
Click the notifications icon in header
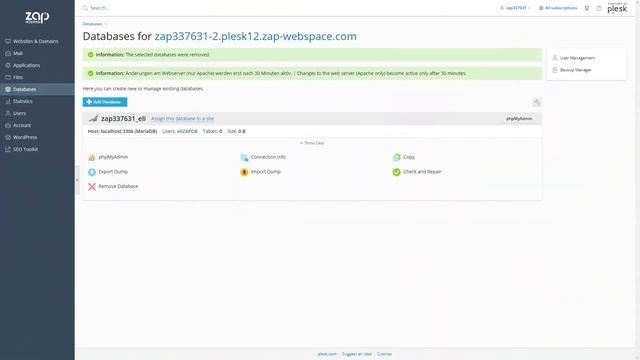click(587, 8)
